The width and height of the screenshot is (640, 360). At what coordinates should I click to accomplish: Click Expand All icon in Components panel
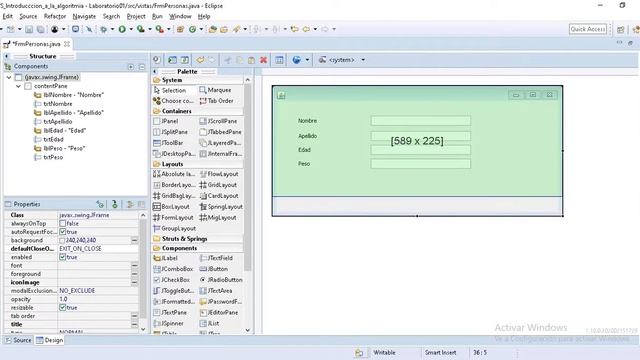(131, 67)
